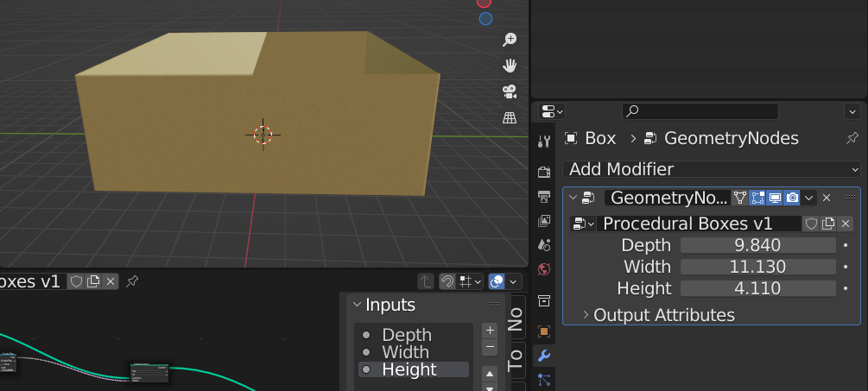Open the View Layer properties tab

coord(544,221)
